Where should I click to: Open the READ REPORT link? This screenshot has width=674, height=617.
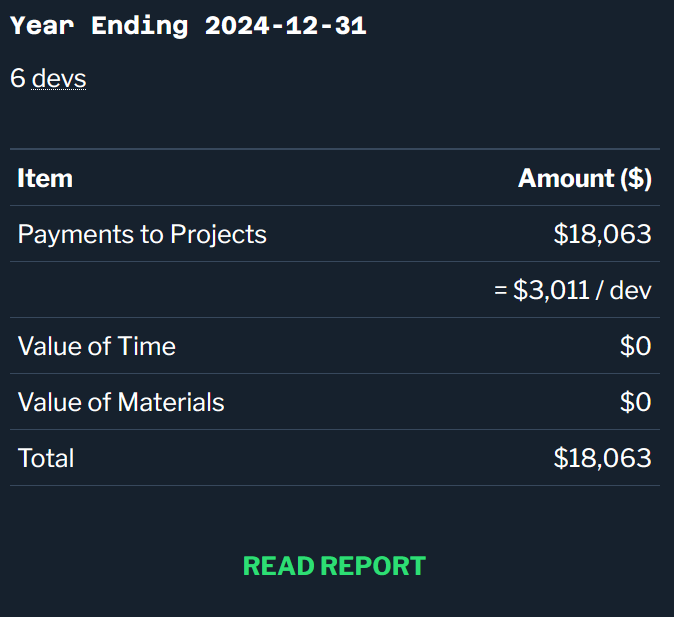[334, 566]
